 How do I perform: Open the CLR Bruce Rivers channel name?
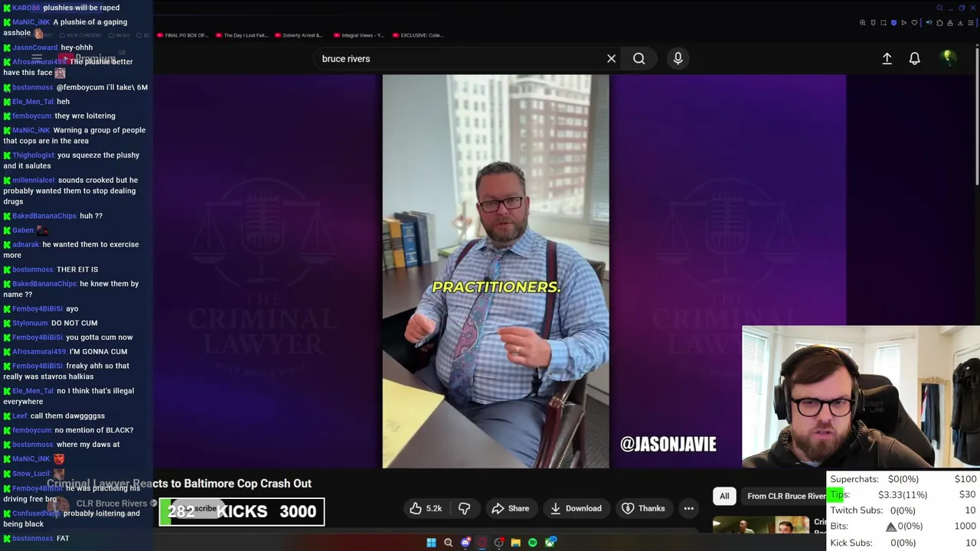(112, 504)
